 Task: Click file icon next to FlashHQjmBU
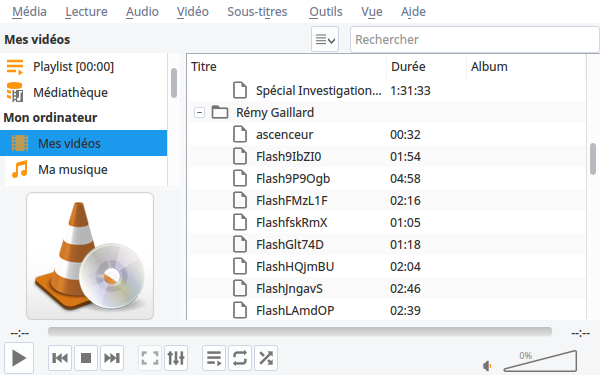(x=240, y=267)
